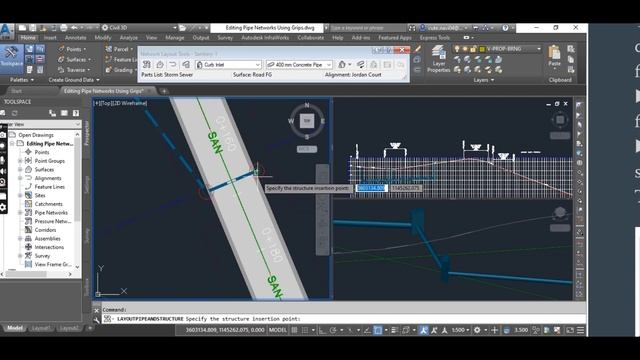Viewport: 640px width, 360px height.
Task: Click the ViewCube Top face
Action: pyautogui.click(x=307, y=120)
